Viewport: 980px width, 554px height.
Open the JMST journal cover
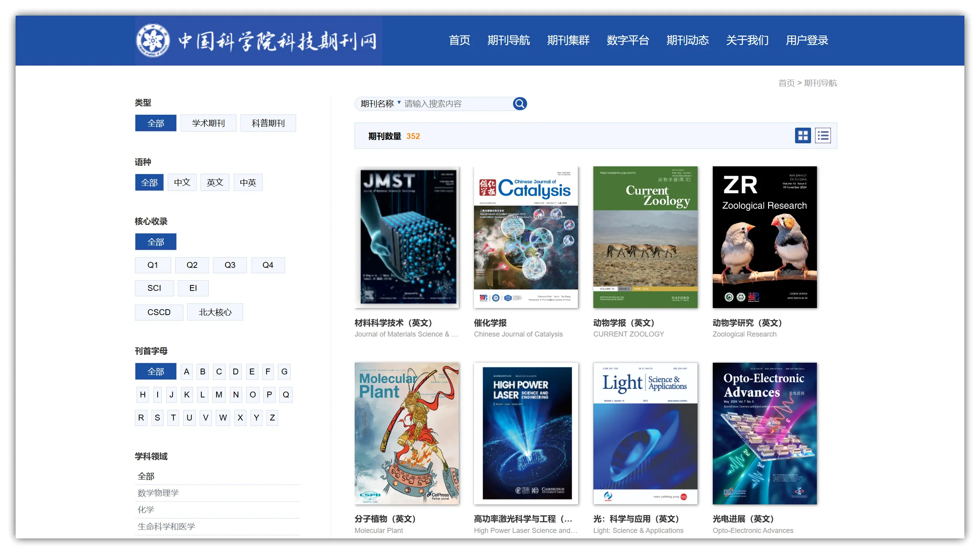coord(407,237)
